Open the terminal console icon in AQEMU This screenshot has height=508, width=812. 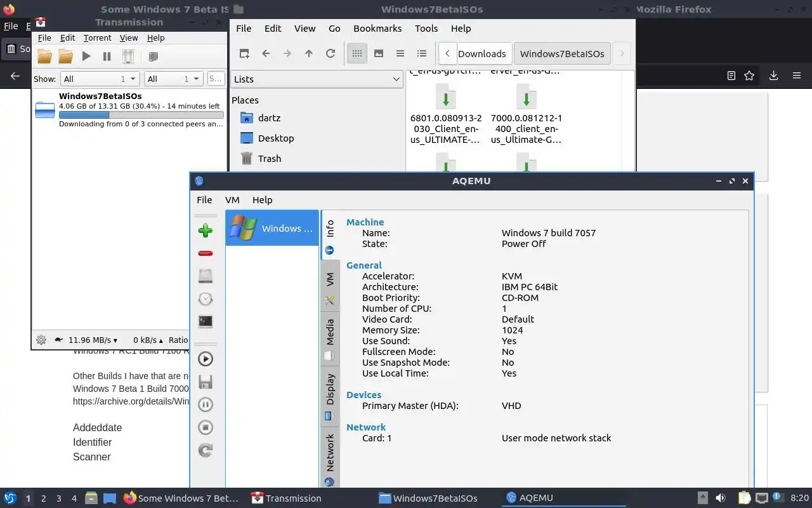(x=205, y=321)
